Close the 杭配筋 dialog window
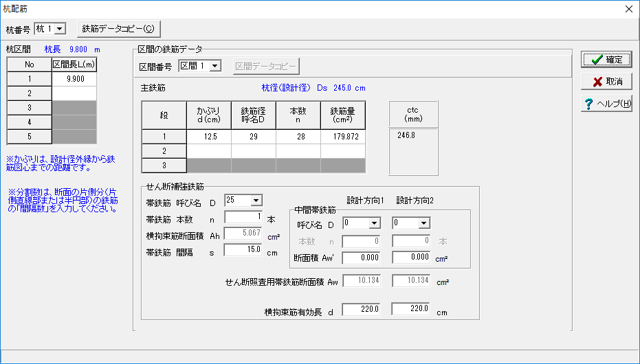Viewport: 640px width, 364px height. [x=629, y=9]
